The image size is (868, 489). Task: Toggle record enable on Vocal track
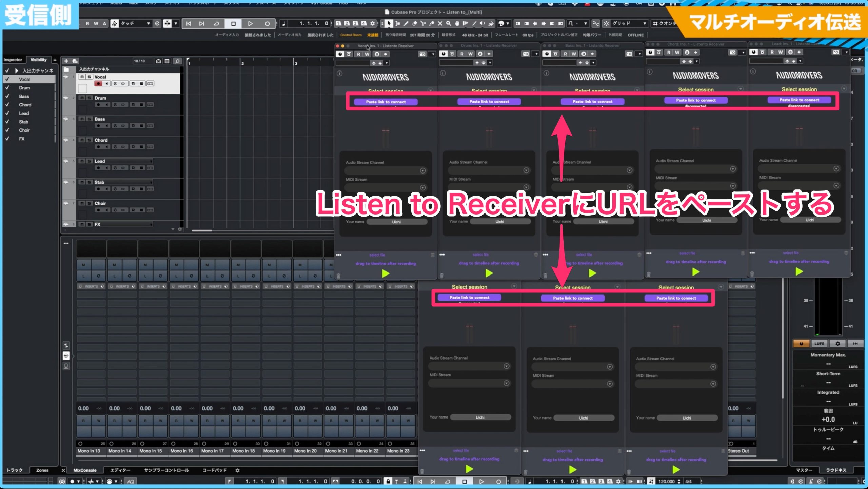pos(98,84)
